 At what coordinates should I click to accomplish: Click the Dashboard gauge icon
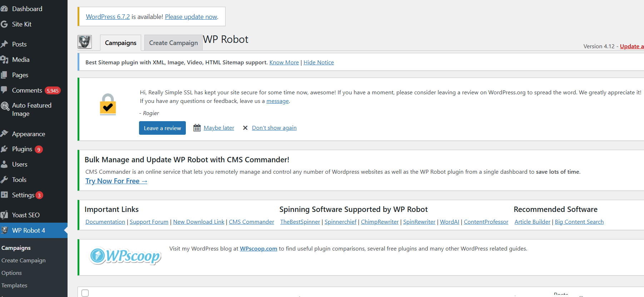[4, 9]
